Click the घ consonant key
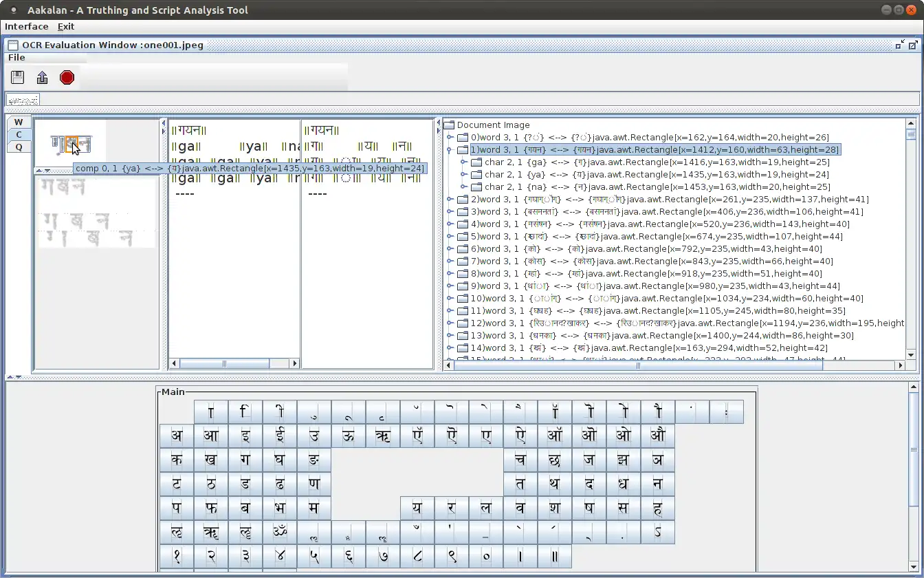This screenshot has width=924, height=578. [280, 460]
